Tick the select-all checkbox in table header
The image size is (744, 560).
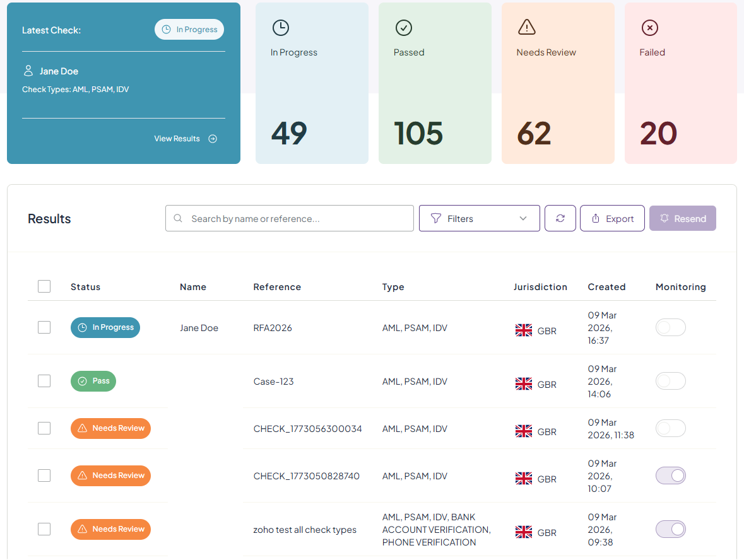click(44, 286)
